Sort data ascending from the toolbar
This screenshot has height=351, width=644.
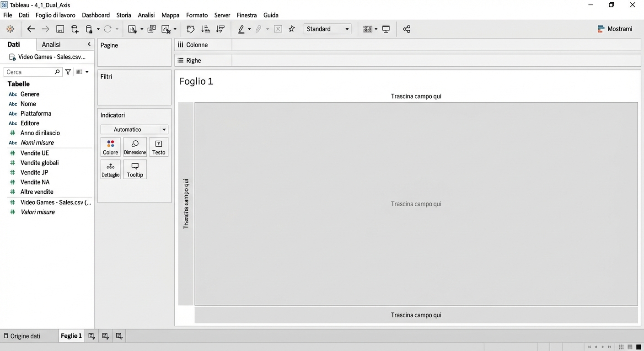tap(205, 29)
